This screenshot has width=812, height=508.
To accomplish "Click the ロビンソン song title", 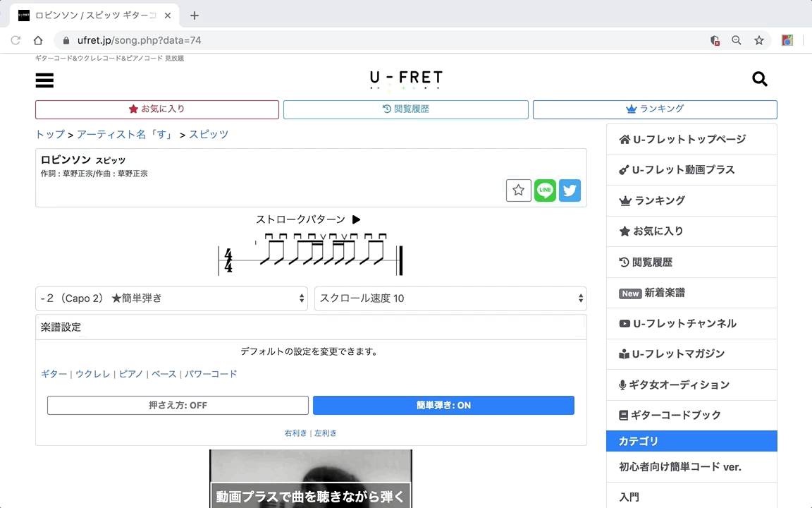I will click(x=66, y=159).
